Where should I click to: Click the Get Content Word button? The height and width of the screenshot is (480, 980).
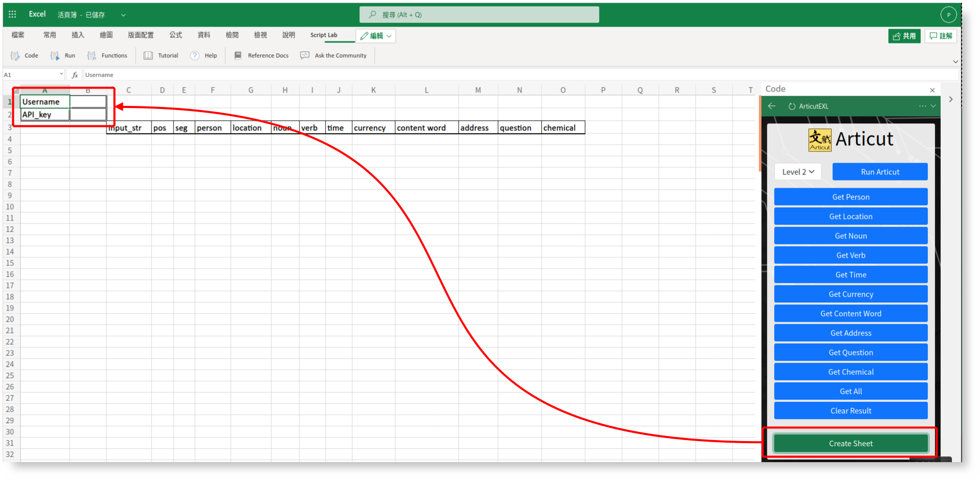850,314
